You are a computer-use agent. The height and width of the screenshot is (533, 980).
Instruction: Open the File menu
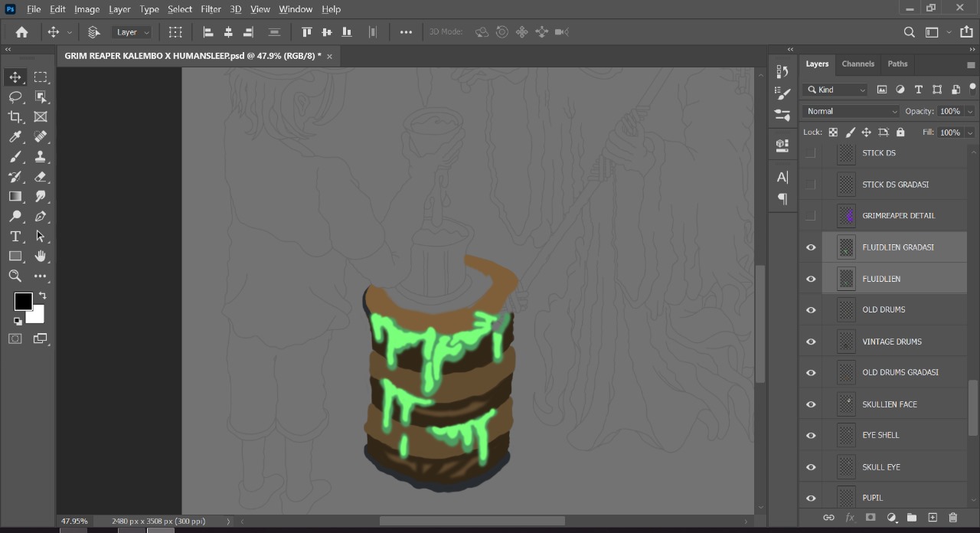[x=34, y=9]
